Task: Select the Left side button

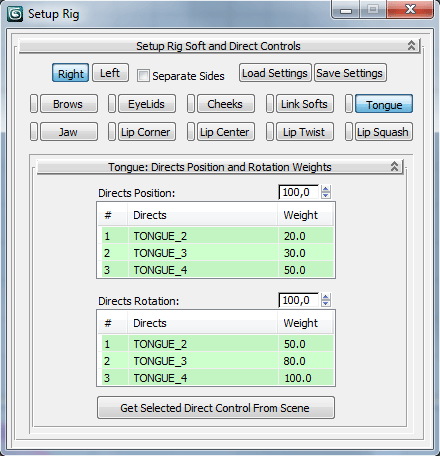Action: 110,73
